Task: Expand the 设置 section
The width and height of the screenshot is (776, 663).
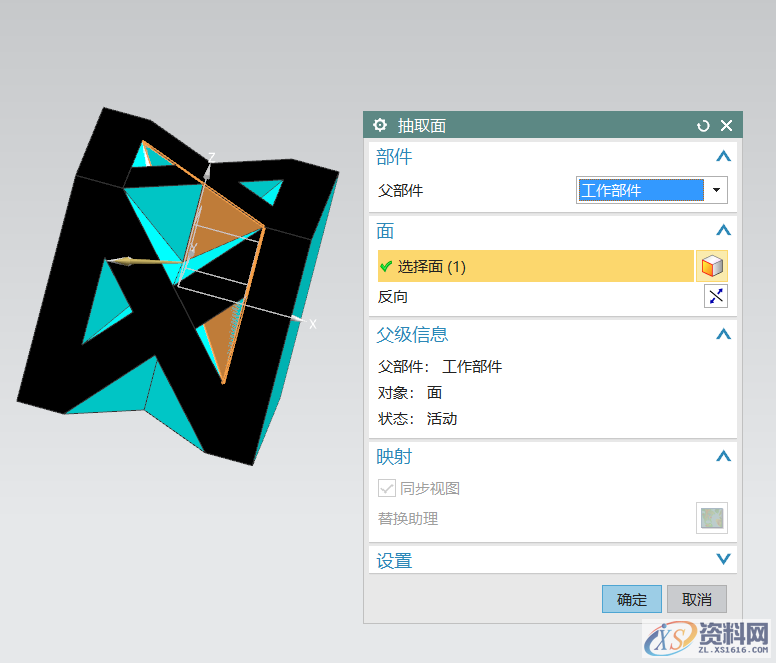Action: [724, 560]
